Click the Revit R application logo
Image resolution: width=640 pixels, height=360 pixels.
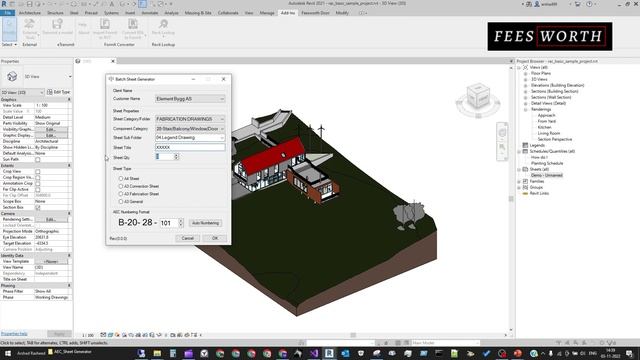tap(4, 4)
